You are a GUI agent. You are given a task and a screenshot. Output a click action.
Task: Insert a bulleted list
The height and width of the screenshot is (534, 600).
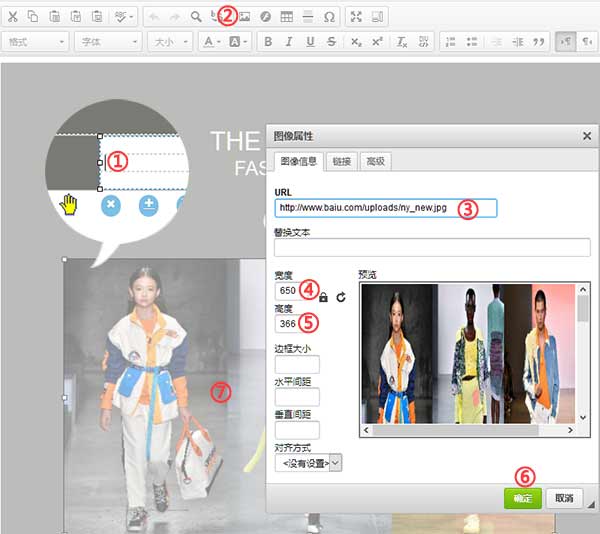tap(472, 41)
